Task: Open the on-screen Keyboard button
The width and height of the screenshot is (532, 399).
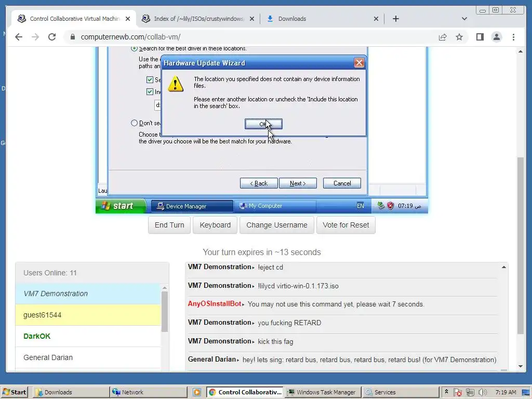Action: pos(215,225)
